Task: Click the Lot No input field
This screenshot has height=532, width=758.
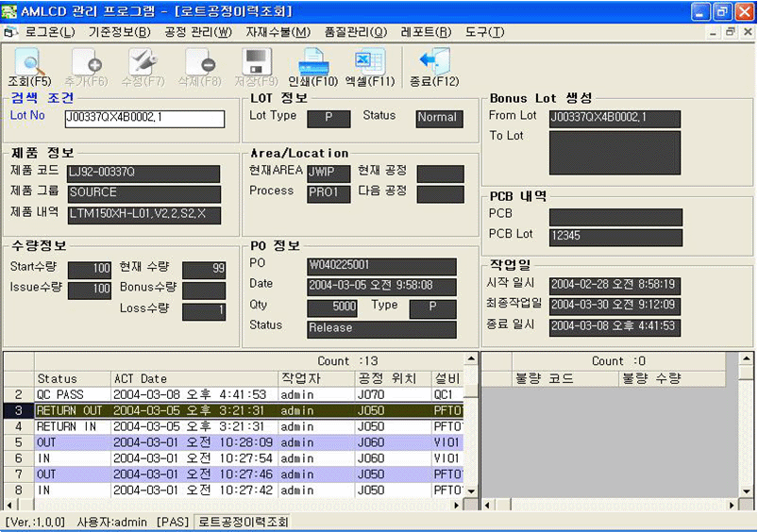Action: click(x=144, y=119)
